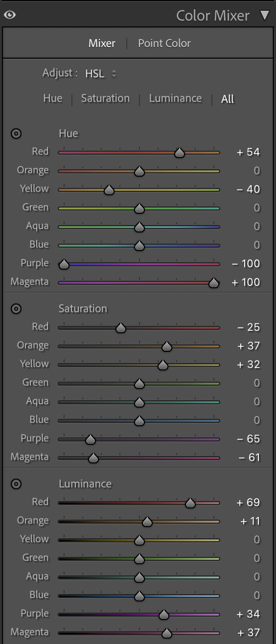Show only the Luminance sliders
This screenshot has height=644, width=276.
click(175, 98)
